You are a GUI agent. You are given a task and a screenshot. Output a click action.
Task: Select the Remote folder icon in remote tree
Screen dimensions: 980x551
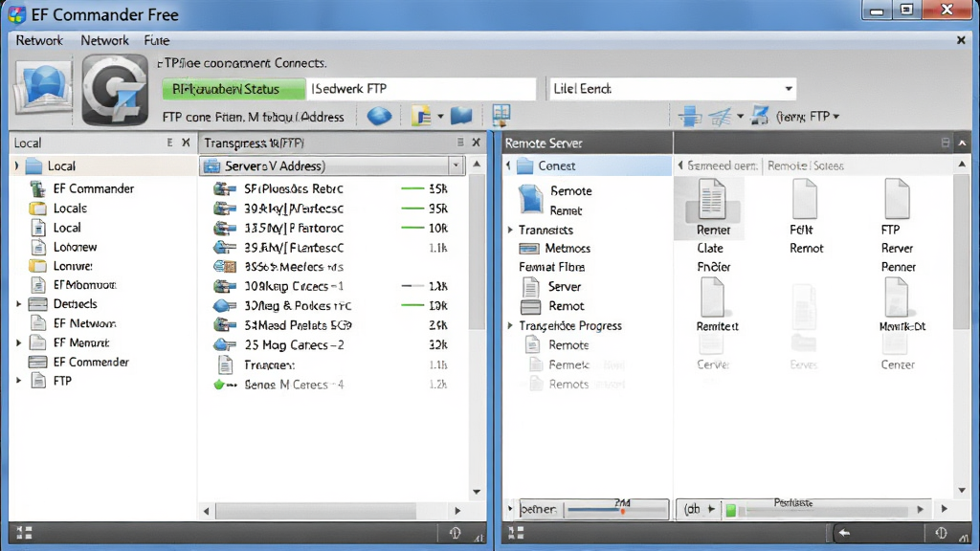(530, 199)
